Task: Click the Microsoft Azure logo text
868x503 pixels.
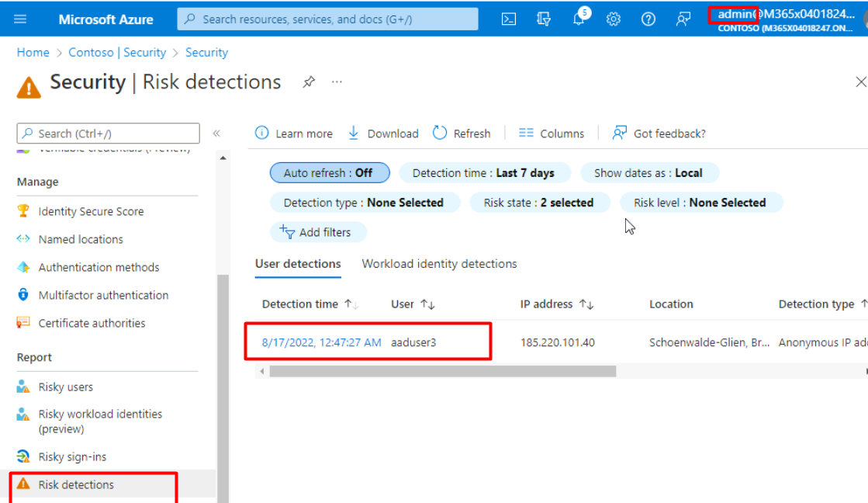Action: coord(105,19)
